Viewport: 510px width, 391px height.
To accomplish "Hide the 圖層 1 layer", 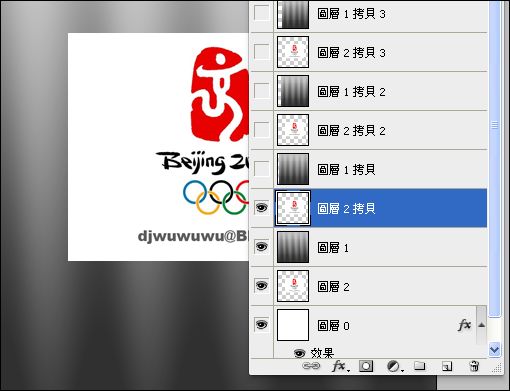I will click(261, 247).
